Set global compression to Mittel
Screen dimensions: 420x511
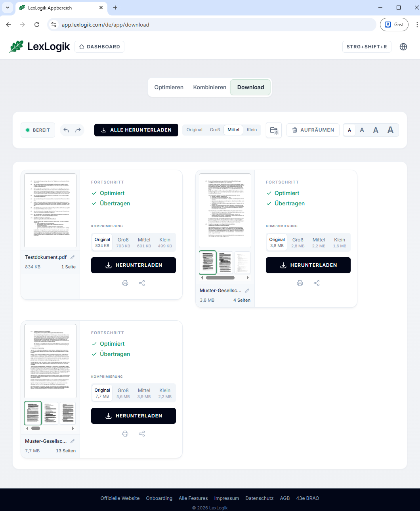(x=233, y=130)
